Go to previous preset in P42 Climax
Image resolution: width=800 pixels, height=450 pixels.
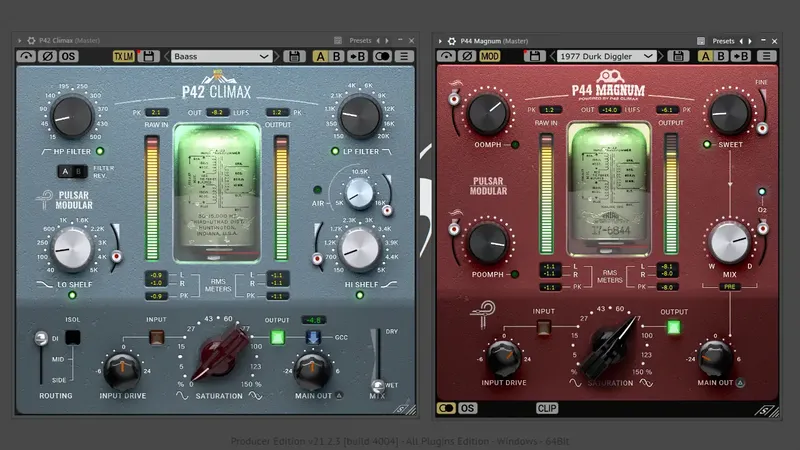(x=166, y=56)
